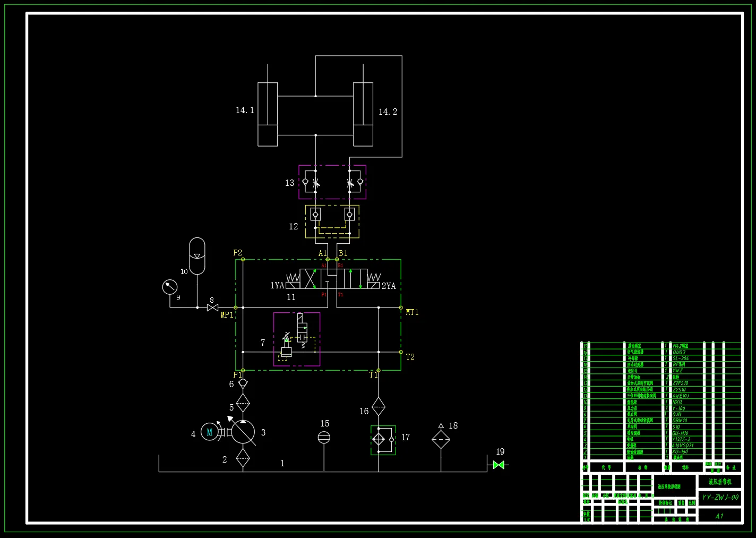Select model "Z2FS10" in the parts list
The image size is (756, 538).
pos(680,383)
